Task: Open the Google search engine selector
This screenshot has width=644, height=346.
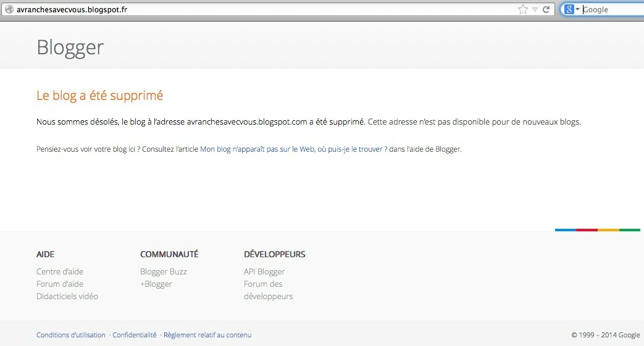Action: pos(572,9)
